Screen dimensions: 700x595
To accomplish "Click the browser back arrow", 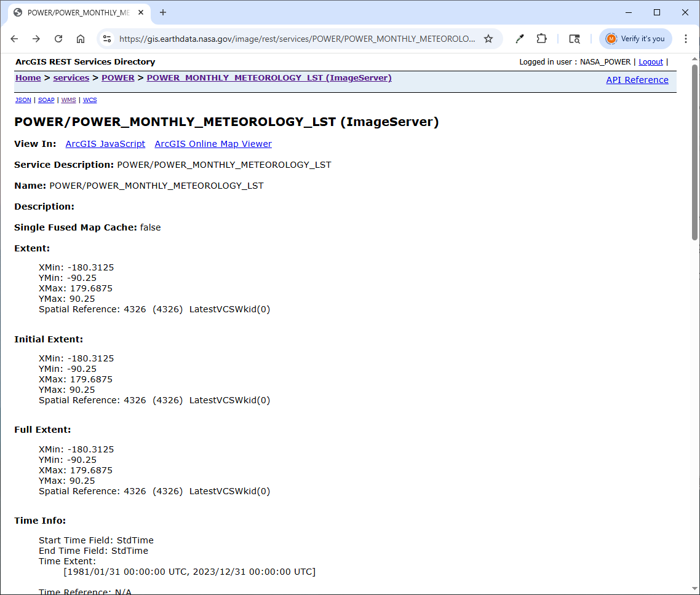I will [x=14, y=39].
